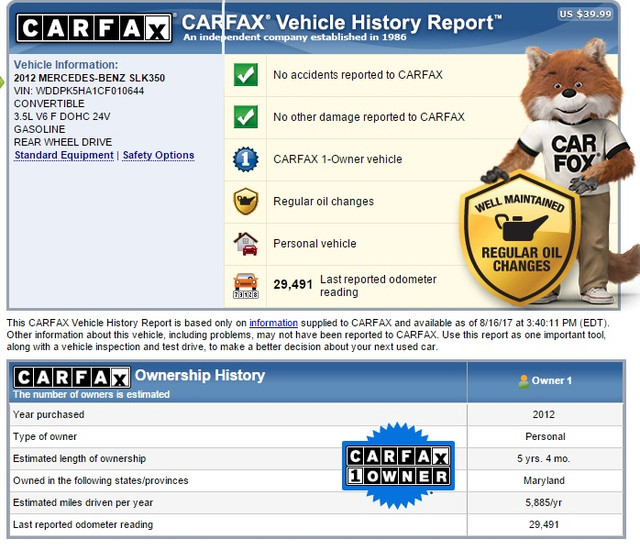
Task: Follow the 'information' link in the disclaimer
Action: click(x=273, y=323)
